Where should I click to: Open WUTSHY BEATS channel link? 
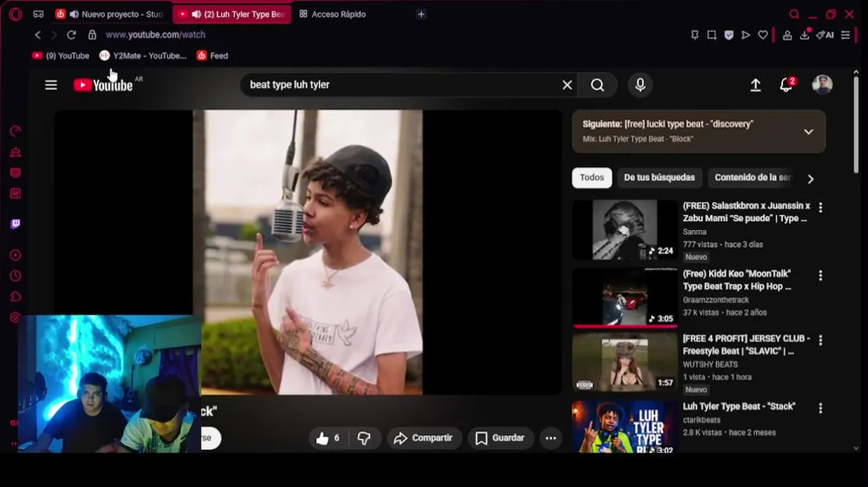710,365
